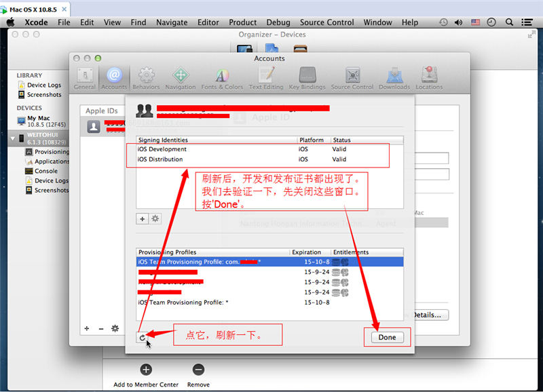543x392 pixels.
Task: Open the Navigate menu
Action: pyautogui.click(x=172, y=22)
